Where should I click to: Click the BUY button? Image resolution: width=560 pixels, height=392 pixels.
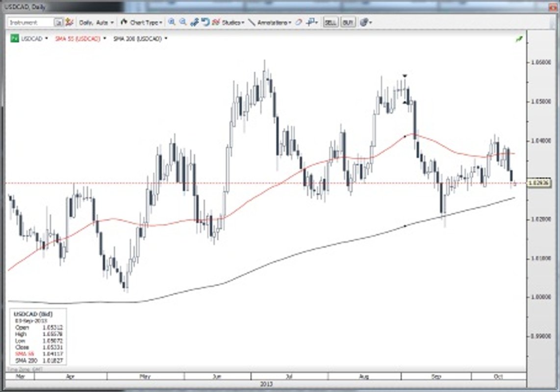pos(349,22)
